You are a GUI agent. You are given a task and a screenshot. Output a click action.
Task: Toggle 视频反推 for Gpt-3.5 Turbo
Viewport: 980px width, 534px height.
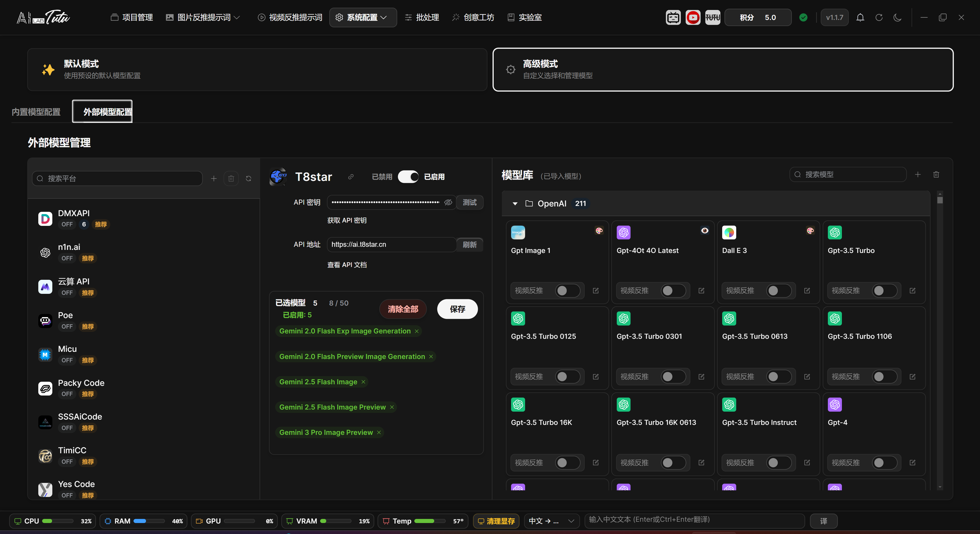pyautogui.click(x=884, y=291)
